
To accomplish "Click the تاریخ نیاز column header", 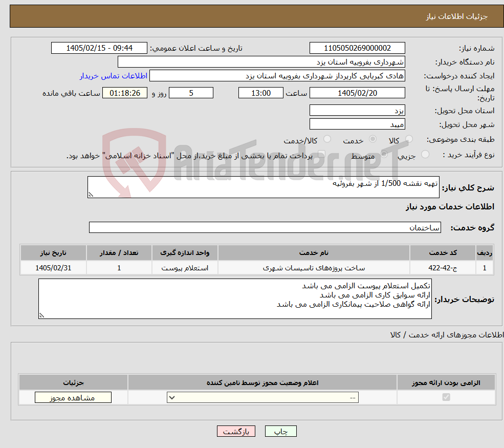I will coord(53,253).
